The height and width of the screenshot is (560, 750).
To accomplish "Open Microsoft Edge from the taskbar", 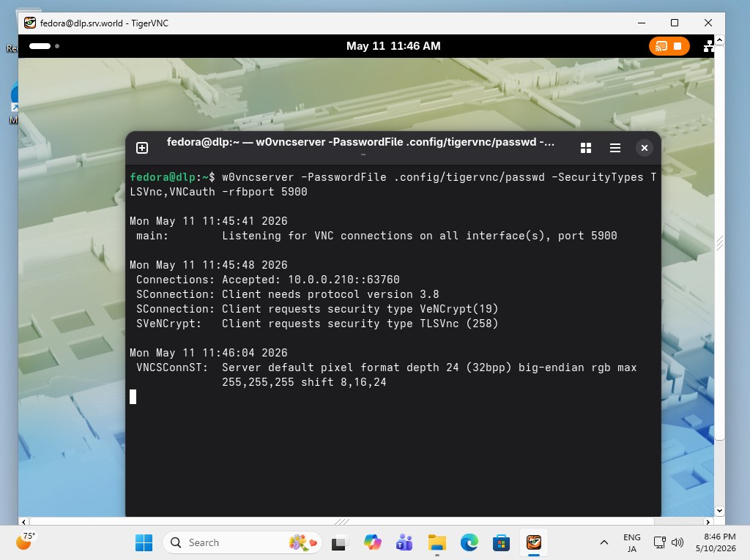I will (x=469, y=542).
